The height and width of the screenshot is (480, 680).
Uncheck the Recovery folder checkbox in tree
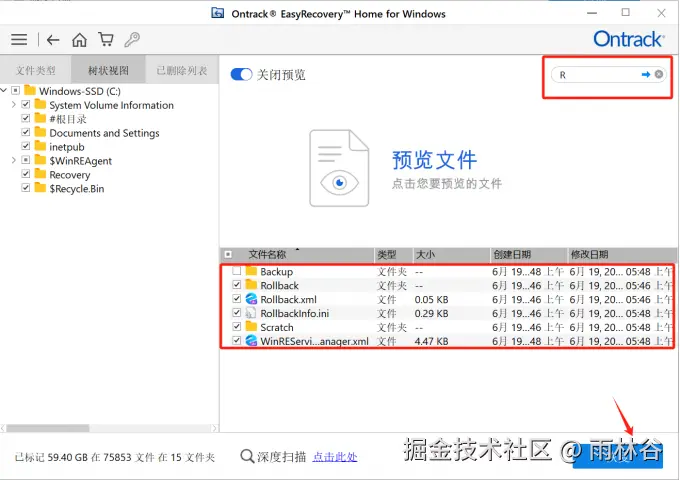click(26, 174)
